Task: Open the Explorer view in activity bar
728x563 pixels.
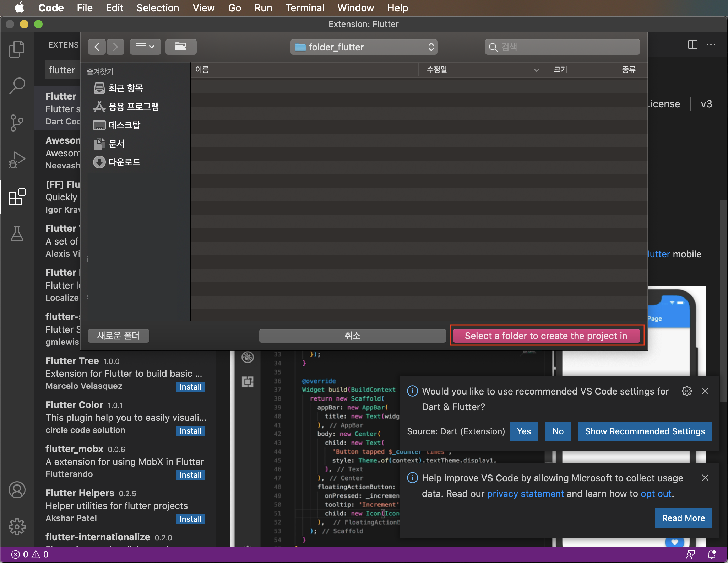Action: pyautogui.click(x=17, y=49)
